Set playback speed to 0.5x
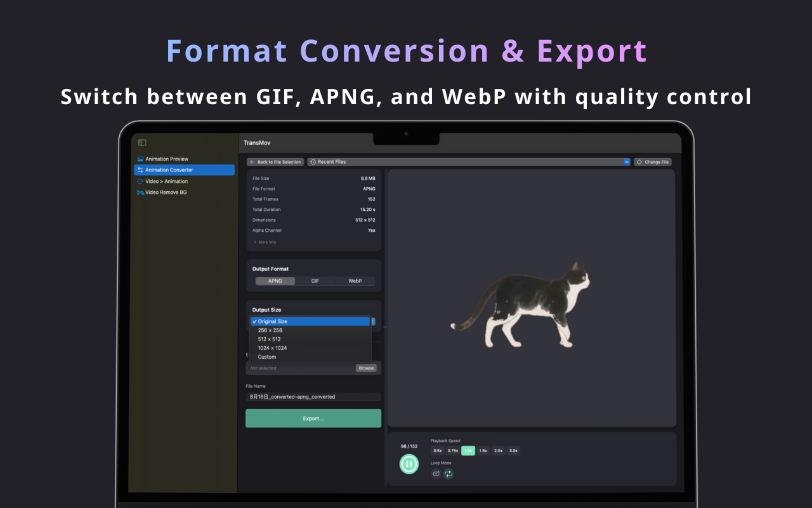 tap(437, 451)
